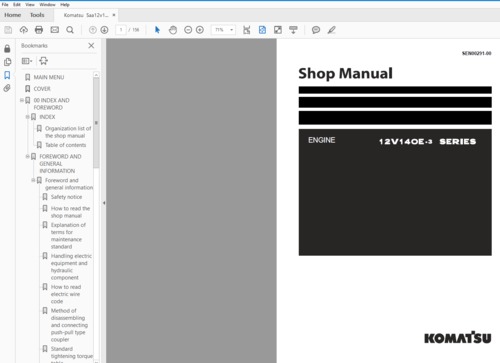500x363 pixels.
Task: Open the page thumbnails sidebar panel
Action: [x=7, y=62]
